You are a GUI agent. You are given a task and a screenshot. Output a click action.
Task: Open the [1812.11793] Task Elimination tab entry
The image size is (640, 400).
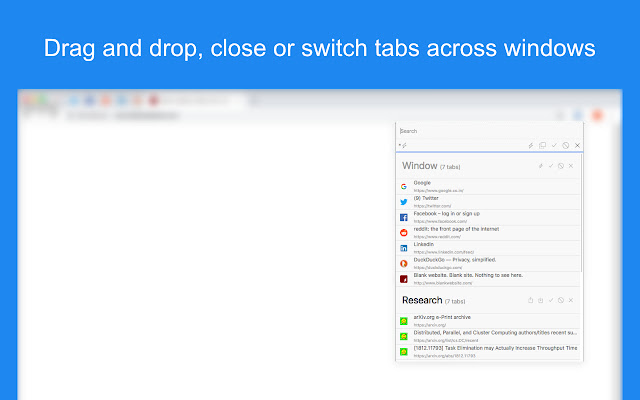click(x=488, y=352)
